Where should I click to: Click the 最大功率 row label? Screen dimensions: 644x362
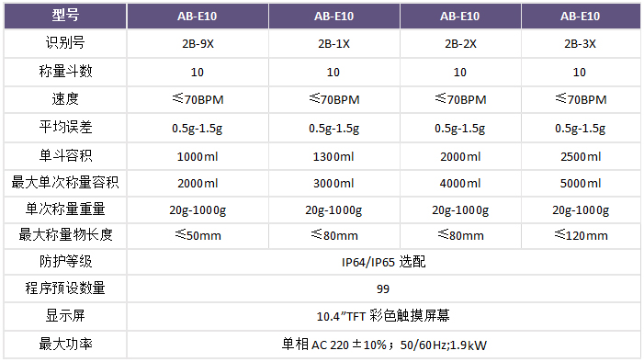click(65, 345)
